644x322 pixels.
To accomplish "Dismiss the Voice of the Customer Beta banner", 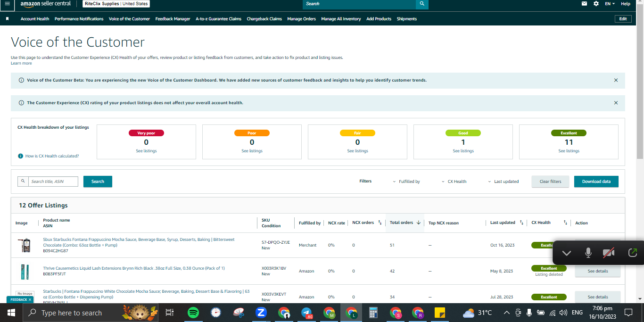I will (616, 80).
